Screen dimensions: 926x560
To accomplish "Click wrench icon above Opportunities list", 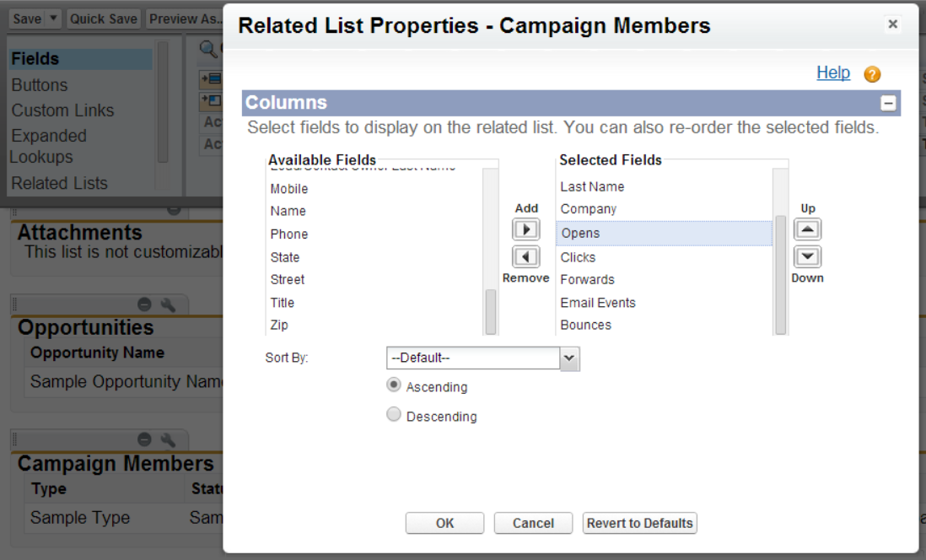I will point(167,304).
